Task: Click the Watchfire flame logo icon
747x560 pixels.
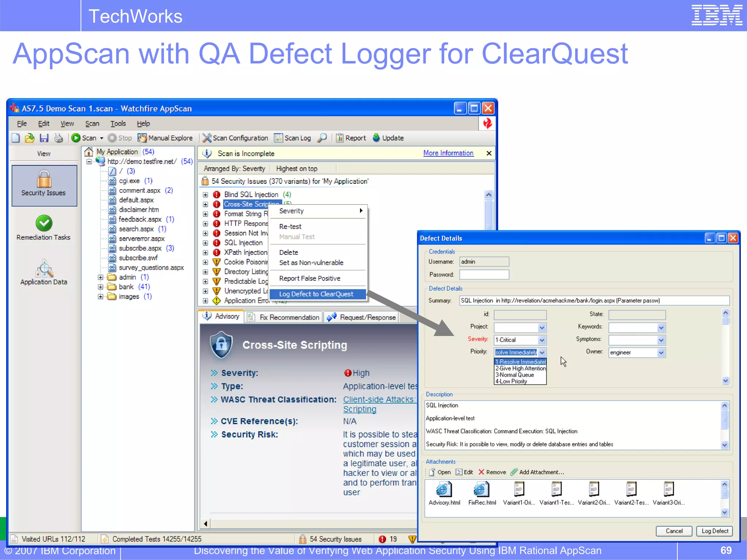Action: 487,124
